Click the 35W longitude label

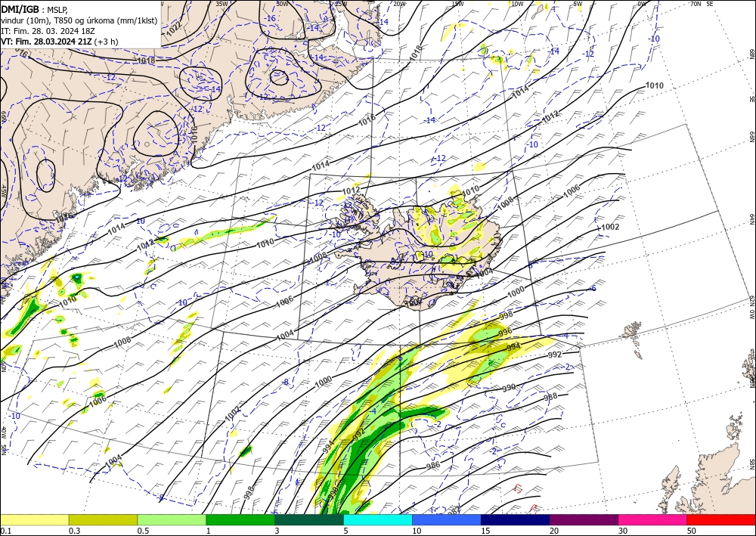pyautogui.click(x=222, y=4)
